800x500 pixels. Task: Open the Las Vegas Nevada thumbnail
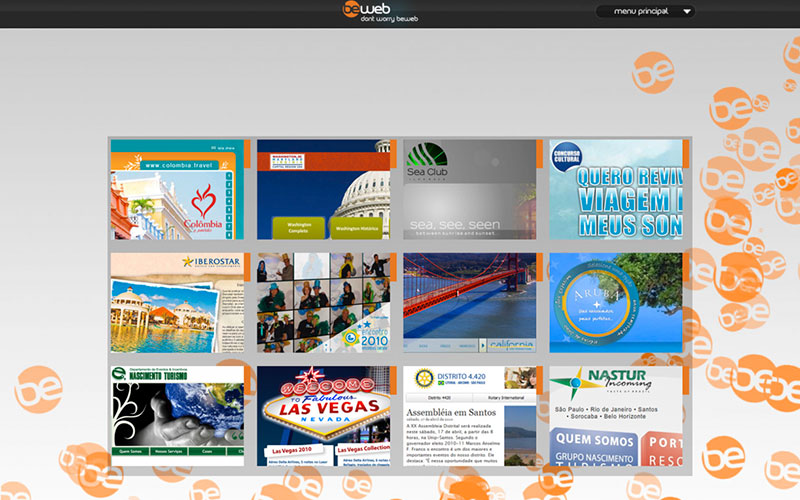point(323,416)
